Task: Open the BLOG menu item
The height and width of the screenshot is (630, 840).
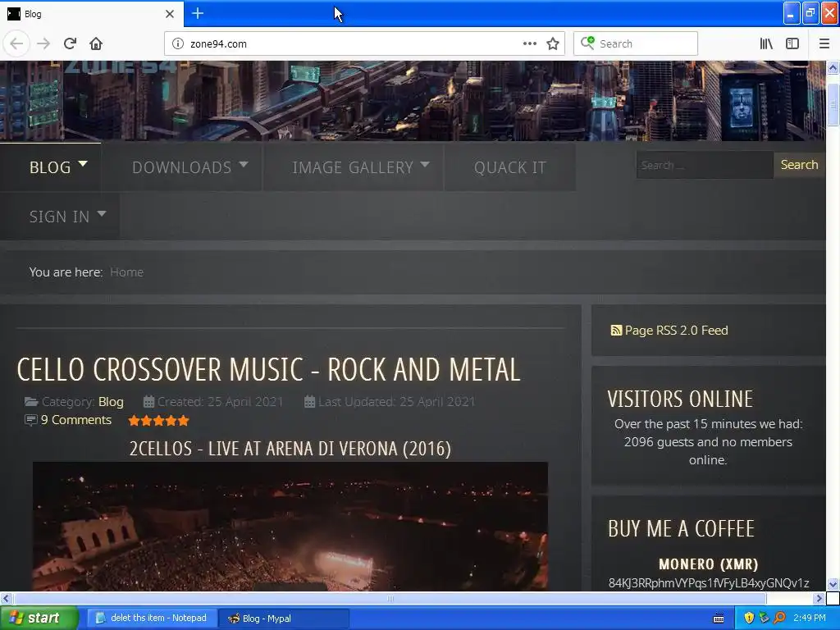Action: coord(50,167)
